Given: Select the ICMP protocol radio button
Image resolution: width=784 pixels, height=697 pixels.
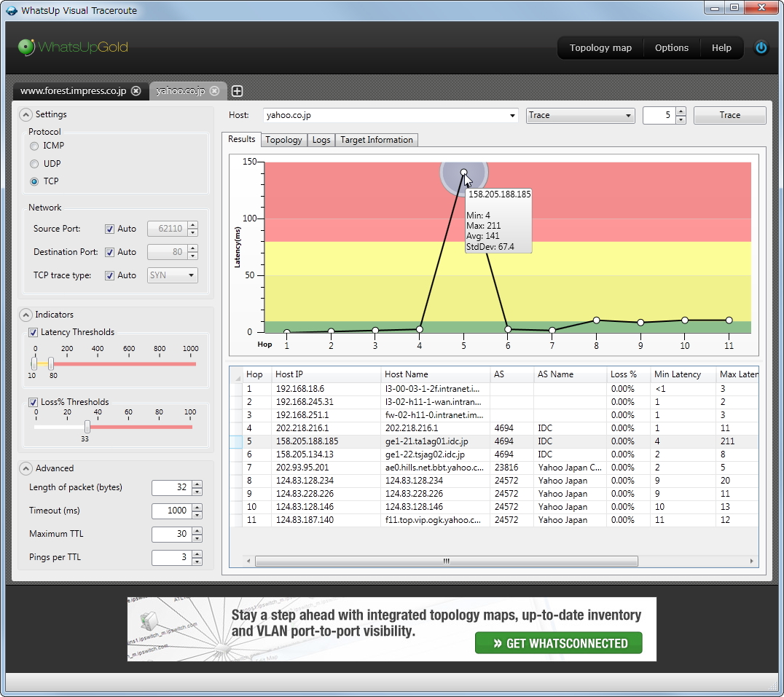Looking at the screenshot, I should click(x=34, y=146).
